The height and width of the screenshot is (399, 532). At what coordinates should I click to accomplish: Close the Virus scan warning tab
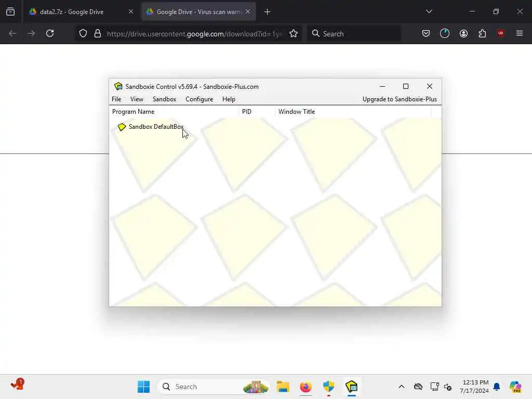pos(248,11)
